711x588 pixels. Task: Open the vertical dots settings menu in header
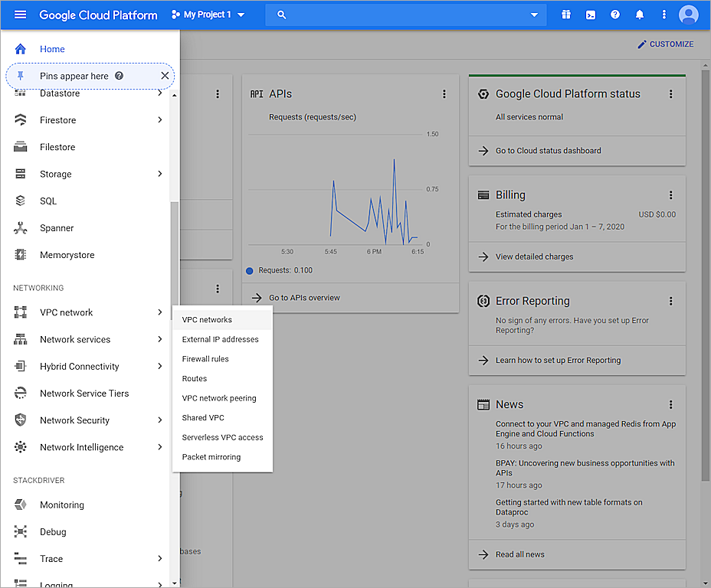(x=663, y=15)
